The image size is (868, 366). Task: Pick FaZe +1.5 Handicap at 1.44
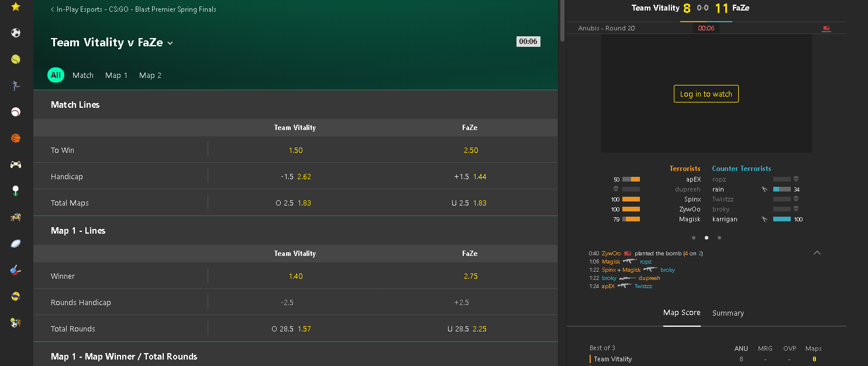470,177
